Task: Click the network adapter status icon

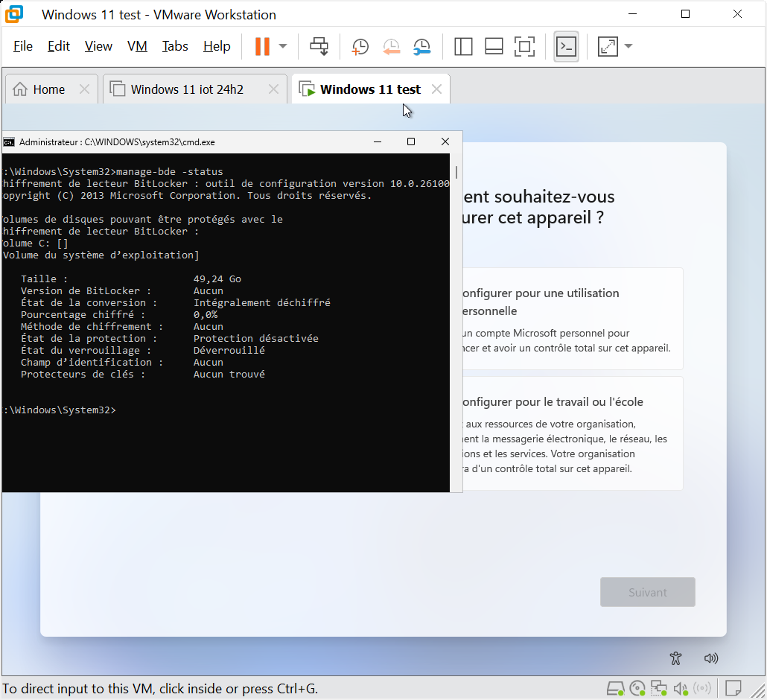Action: (659, 689)
